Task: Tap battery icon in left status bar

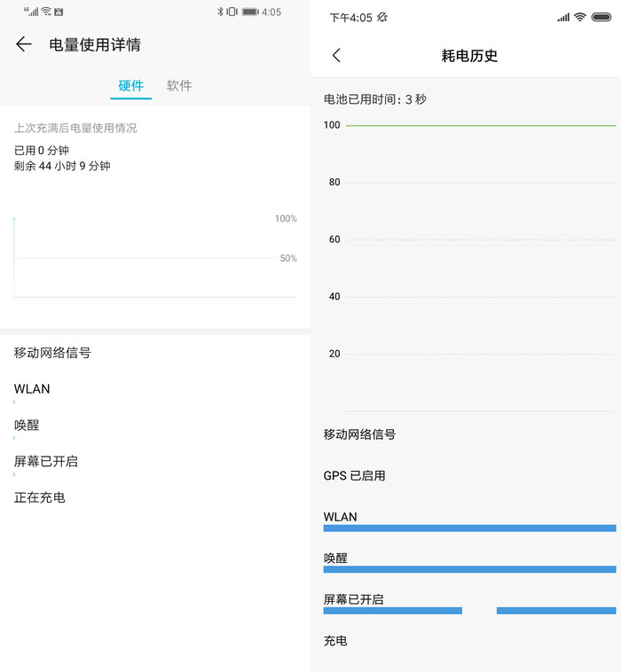Action: (x=250, y=12)
